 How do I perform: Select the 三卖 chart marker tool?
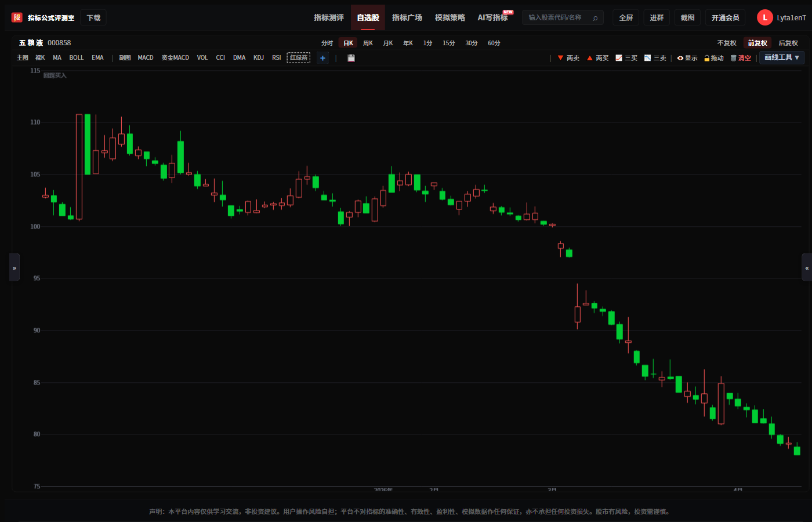pyautogui.click(x=655, y=58)
